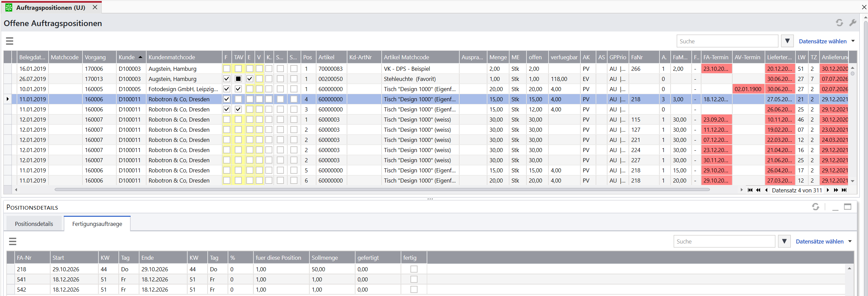The width and height of the screenshot is (868, 296).
Task: Maximize the Positionsdetails panel
Action: 847,207
